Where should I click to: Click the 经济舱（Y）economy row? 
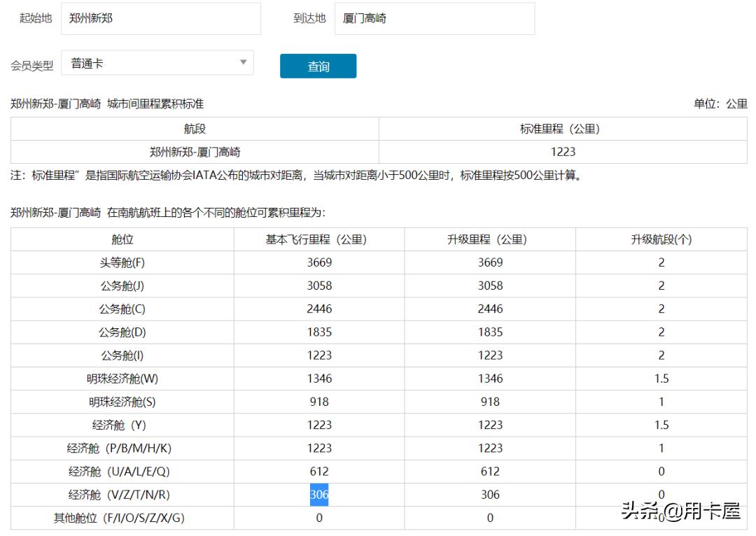120,425
